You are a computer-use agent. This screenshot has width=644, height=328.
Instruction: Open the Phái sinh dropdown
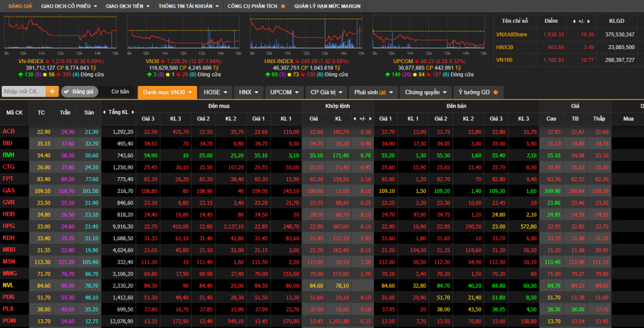pyautogui.click(x=374, y=92)
